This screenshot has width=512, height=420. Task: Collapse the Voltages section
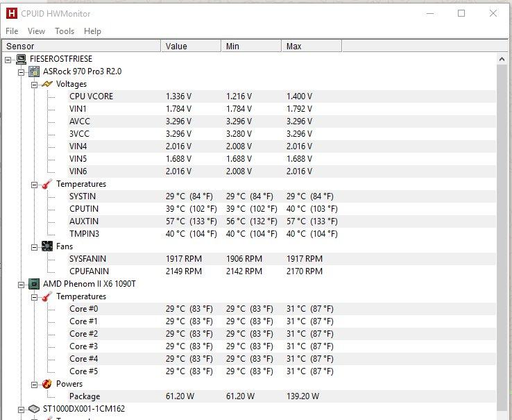(34, 85)
